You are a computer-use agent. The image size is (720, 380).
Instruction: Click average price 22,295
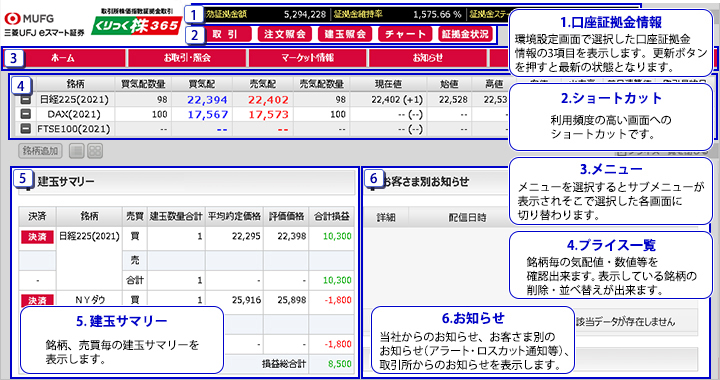pyautogui.click(x=246, y=236)
